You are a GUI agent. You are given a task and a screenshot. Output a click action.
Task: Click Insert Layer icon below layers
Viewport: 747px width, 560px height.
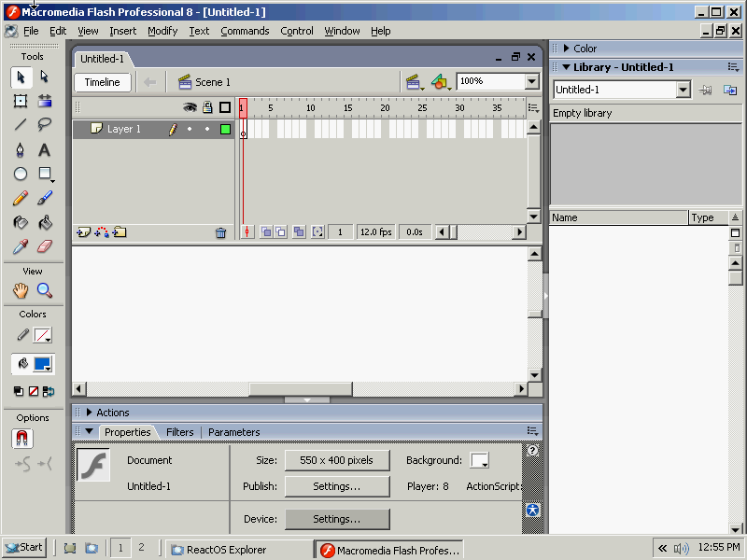click(x=83, y=232)
